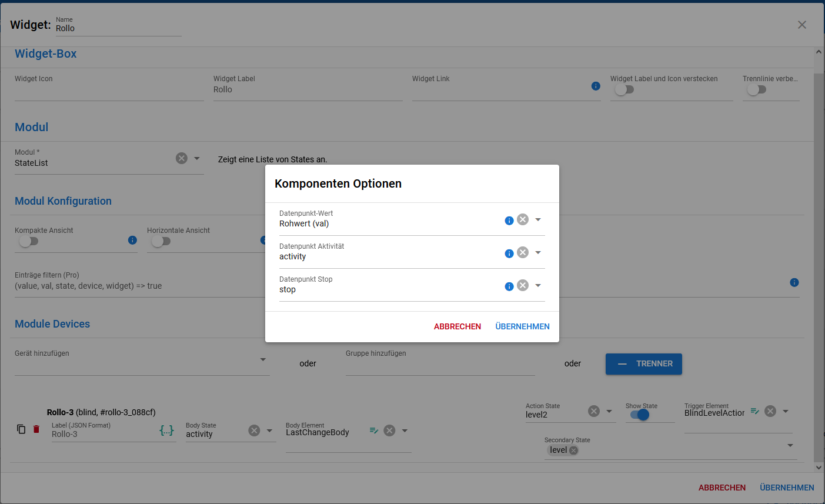Screen dimensions: 825x504
Task: Save widget with bottom ÜBERNEHMEN
Action: (x=787, y=488)
